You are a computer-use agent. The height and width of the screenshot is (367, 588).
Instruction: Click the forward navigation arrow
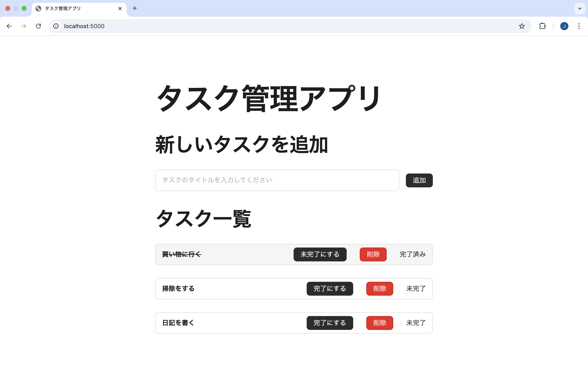pyautogui.click(x=23, y=26)
